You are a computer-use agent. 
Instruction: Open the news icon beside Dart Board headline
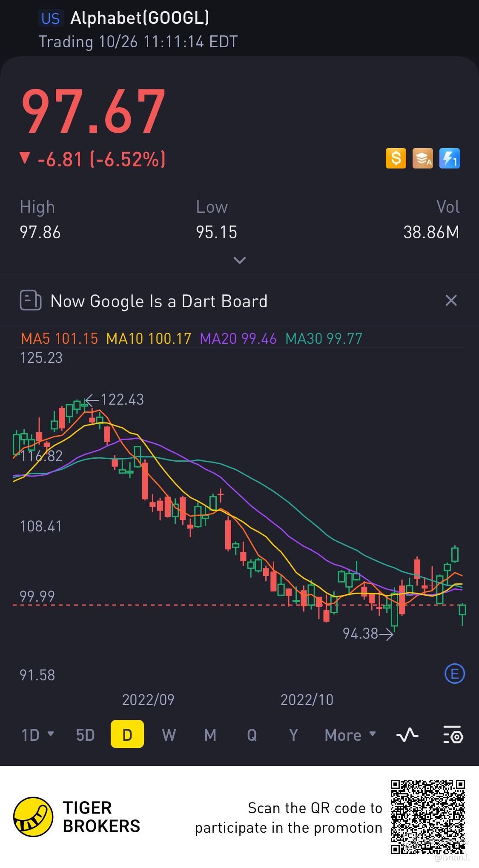pos(31,301)
